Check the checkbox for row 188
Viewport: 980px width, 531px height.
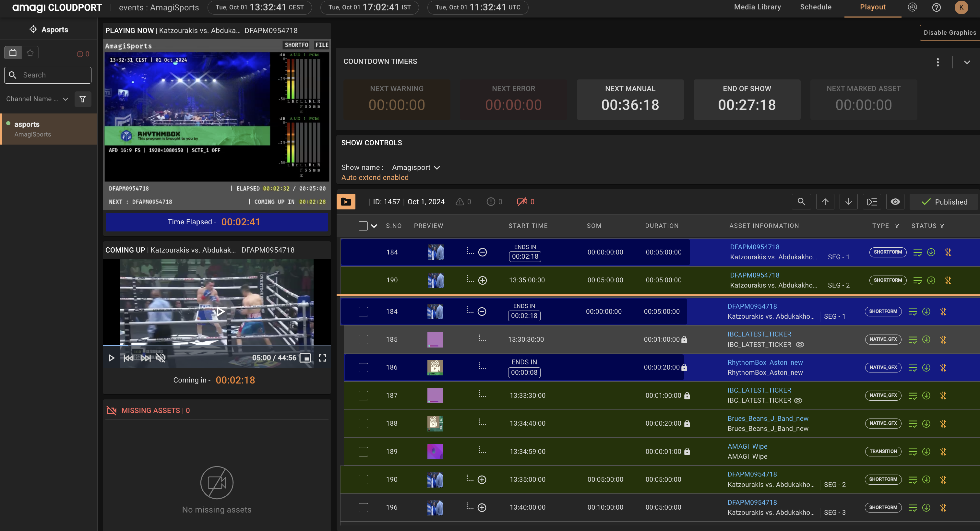363,423
